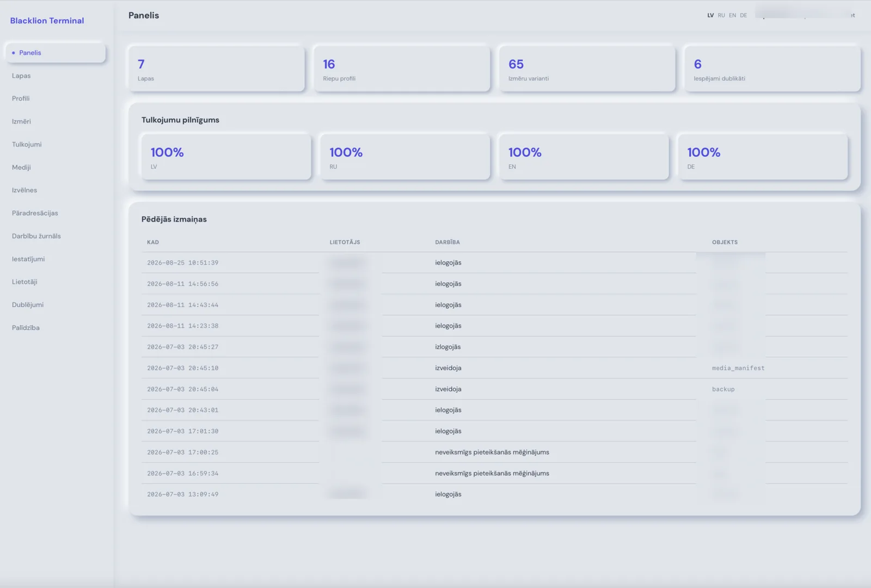871x588 pixels.
Task: Open the 16 Riepu profili card
Action: [402, 69]
